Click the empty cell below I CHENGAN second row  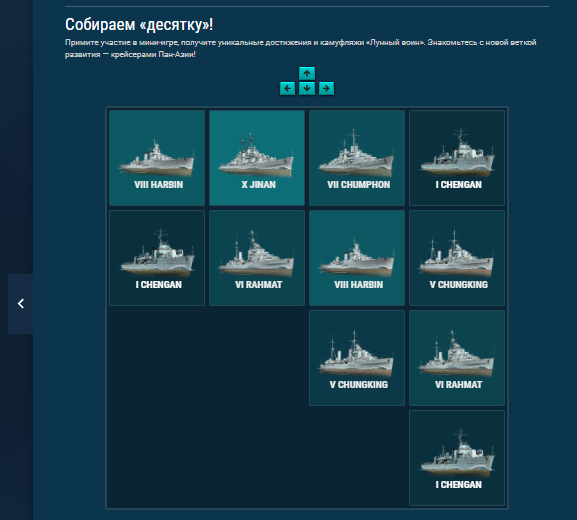pos(157,358)
